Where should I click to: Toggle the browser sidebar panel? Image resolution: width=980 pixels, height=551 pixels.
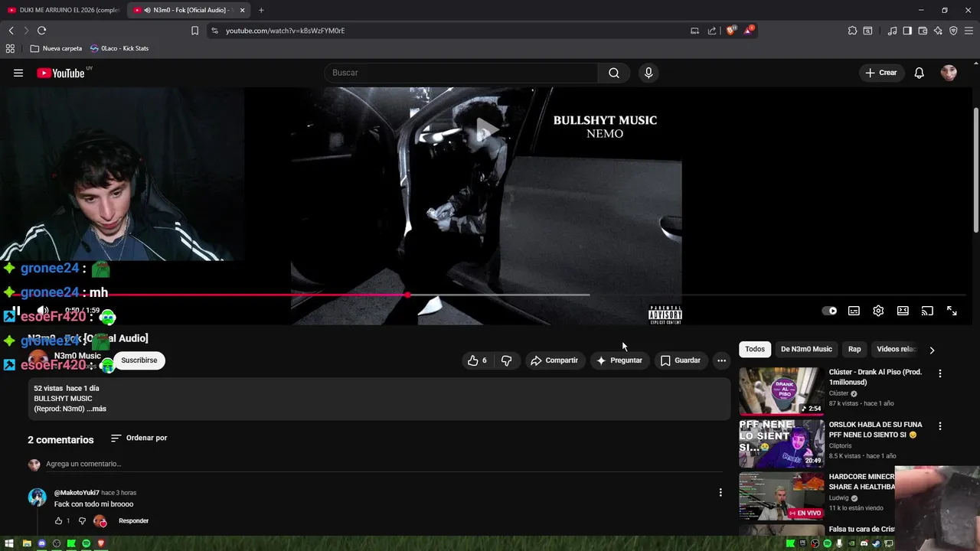tap(907, 31)
